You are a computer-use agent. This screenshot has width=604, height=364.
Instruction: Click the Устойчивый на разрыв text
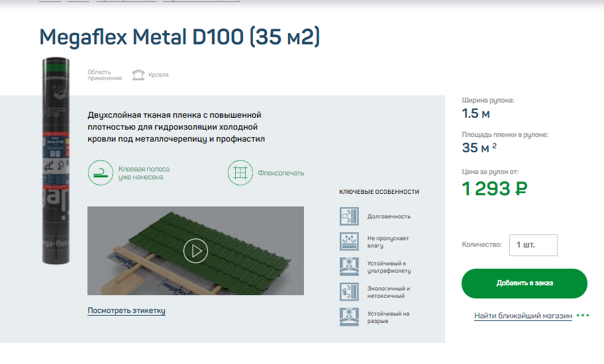(x=388, y=317)
